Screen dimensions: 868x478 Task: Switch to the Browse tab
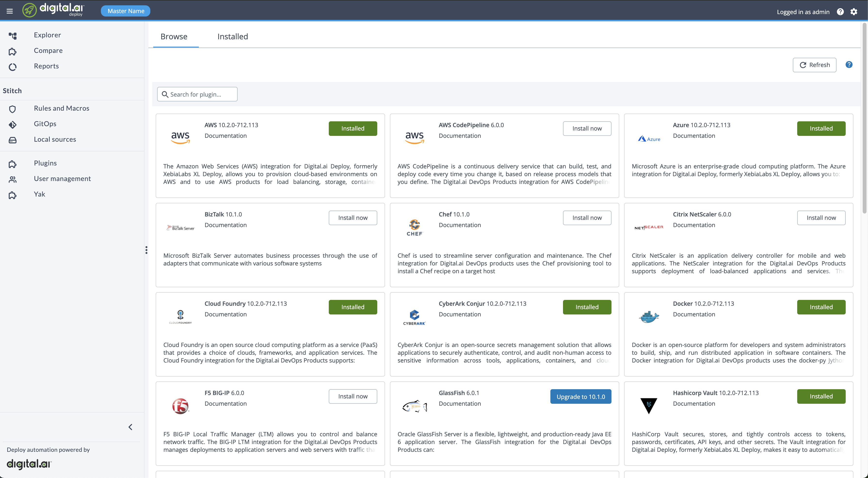coord(174,36)
